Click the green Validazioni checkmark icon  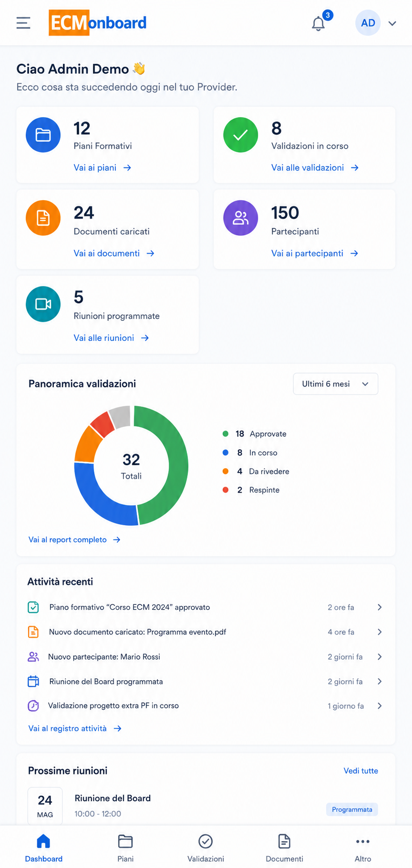241,135
